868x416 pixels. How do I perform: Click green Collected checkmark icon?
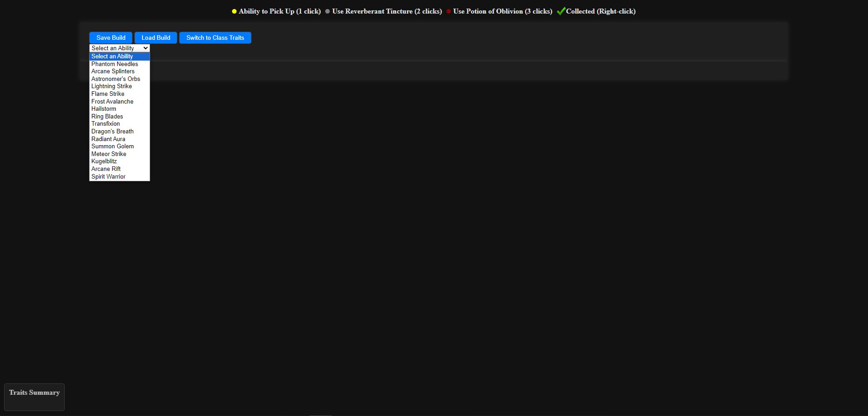click(561, 11)
